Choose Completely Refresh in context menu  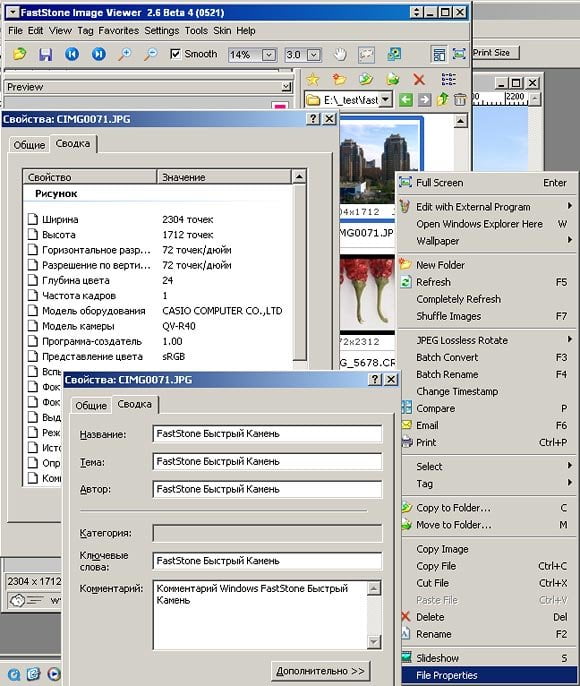(487, 299)
